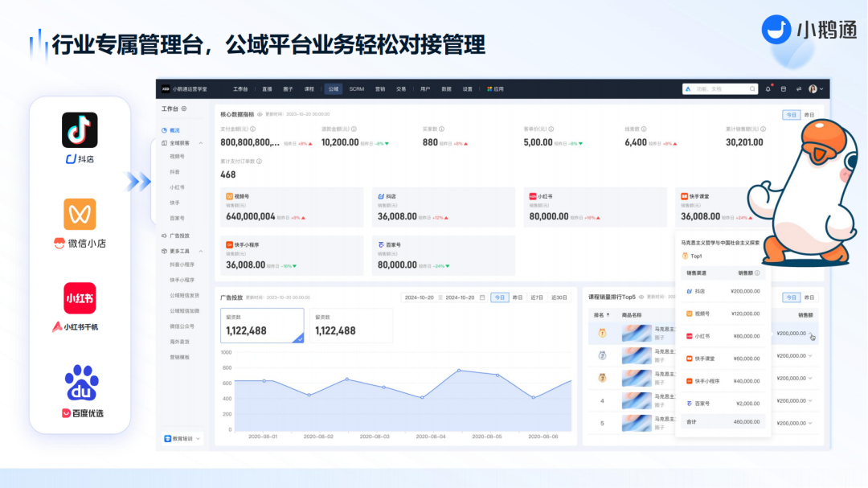The width and height of the screenshot is (868, 488).
Task: Click the XED logo in top-left of dashboard
Action: coord(166,88)
